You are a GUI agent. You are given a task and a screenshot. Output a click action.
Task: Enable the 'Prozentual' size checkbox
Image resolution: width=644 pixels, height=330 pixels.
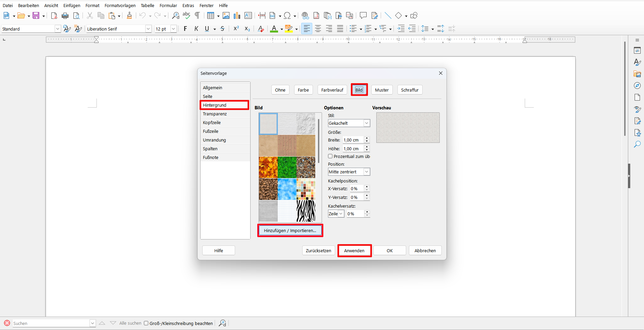coord(330,156)
